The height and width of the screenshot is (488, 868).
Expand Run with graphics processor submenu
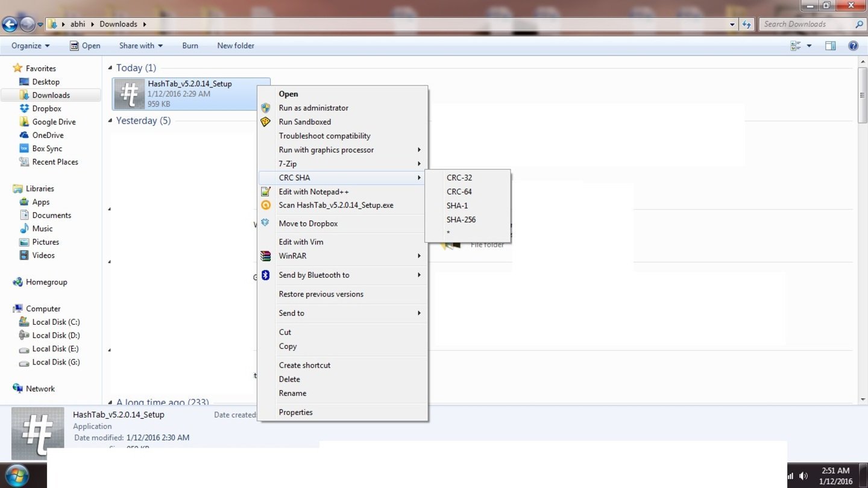click(342, 150)
